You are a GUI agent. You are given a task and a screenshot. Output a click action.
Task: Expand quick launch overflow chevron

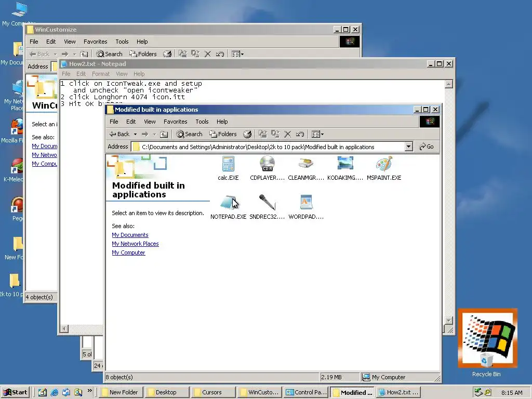89,391
